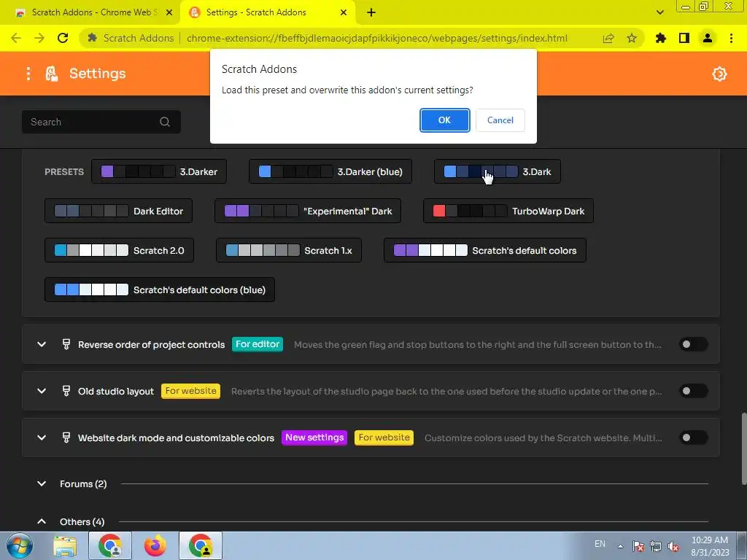Image resolution: width=747 pixels, height=560 pixels.
Task: Load Scratch's default colors preset
Action: click(485, 251)
